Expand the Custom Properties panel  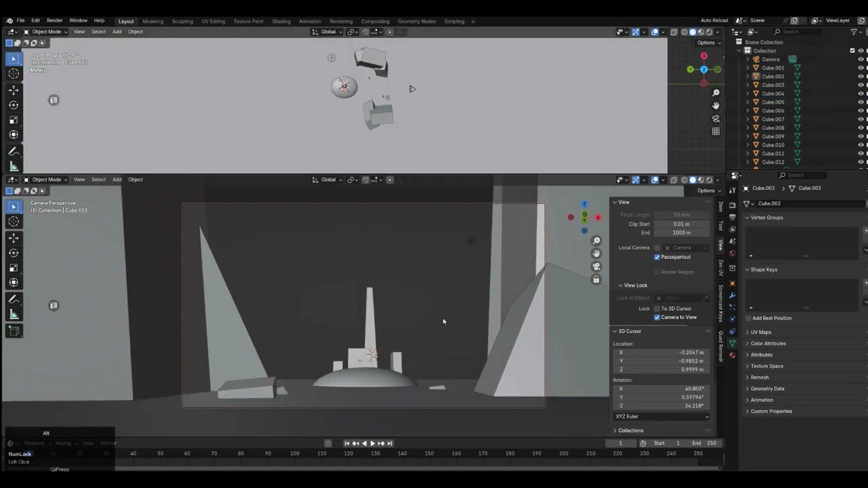pos(771,411)
